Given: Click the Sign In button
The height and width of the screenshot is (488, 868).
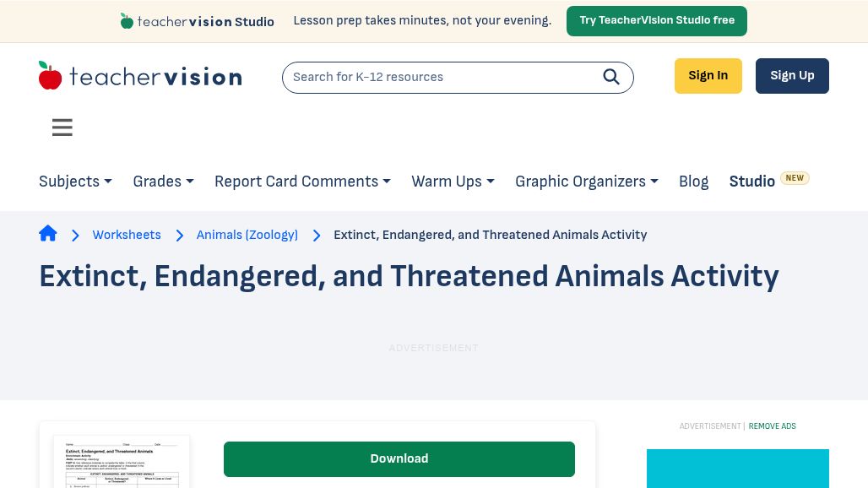Looking at the screenshot, I should (708, 76).
